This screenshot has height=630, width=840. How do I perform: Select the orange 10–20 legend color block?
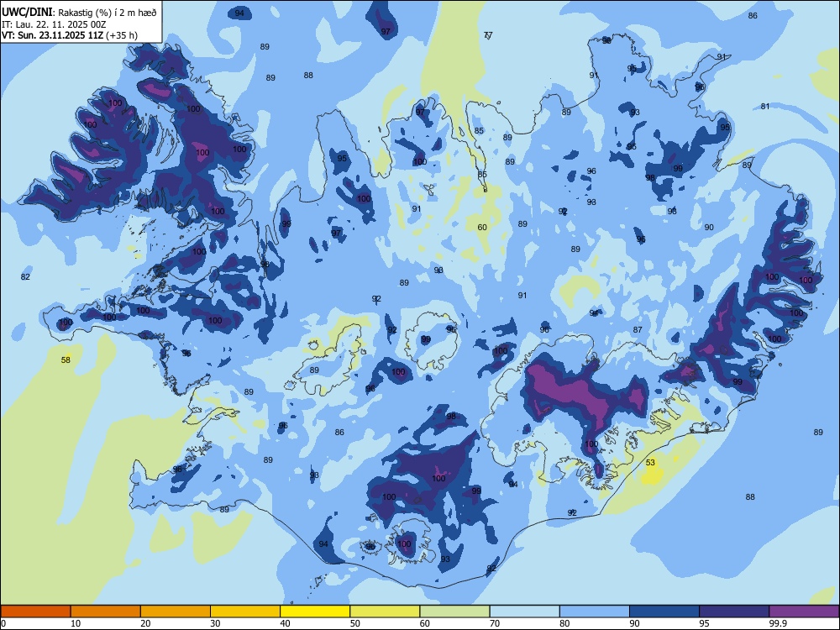click(x=106, y=612)
